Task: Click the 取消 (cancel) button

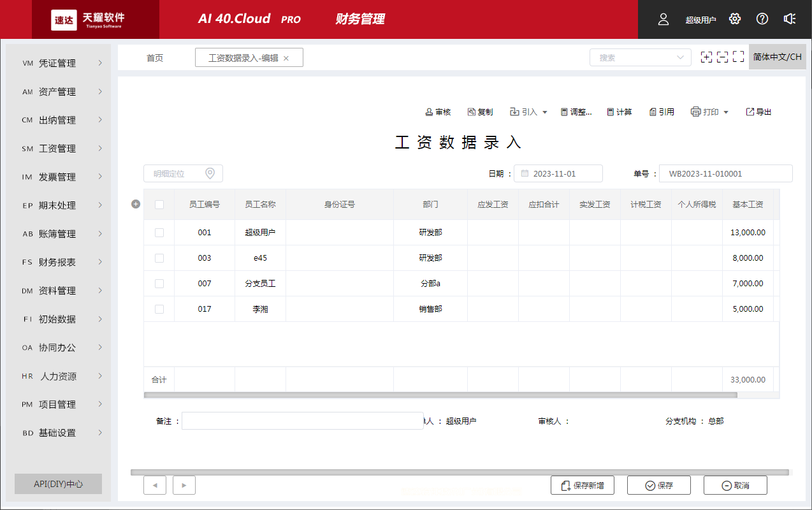Action: (735, 485)
